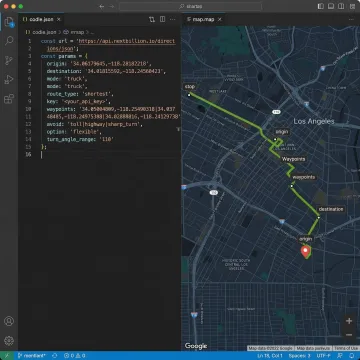Open the Search view in activity bar

click(x=9, y=41)
